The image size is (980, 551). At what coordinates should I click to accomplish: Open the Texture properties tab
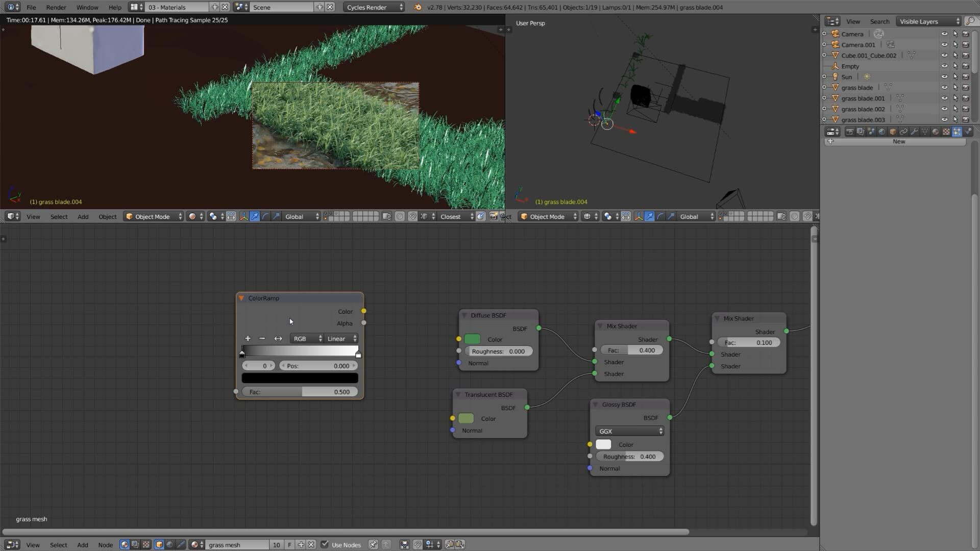(x=946, y=132)
